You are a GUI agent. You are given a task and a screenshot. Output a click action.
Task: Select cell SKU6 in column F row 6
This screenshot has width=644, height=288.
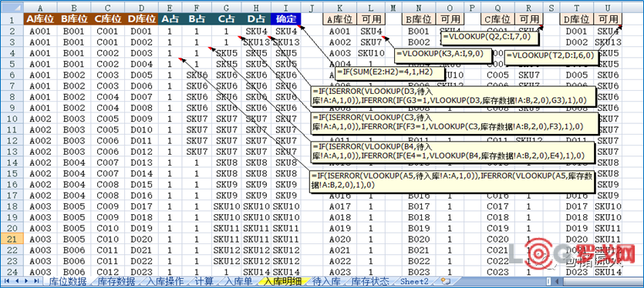197,75
